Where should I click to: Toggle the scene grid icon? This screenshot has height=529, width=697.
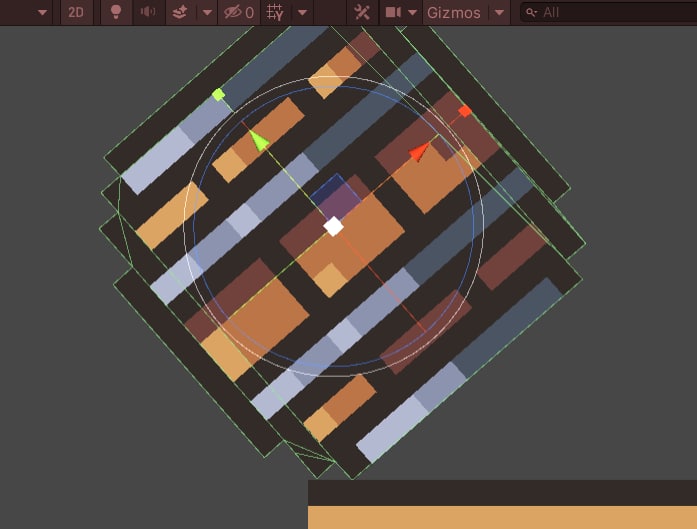pyautogui.click(x=275, y=12)
